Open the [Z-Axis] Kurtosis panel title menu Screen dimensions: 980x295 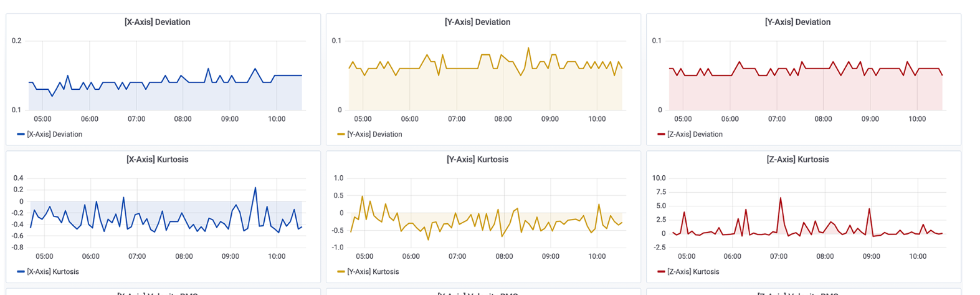[x=797, y=160]
